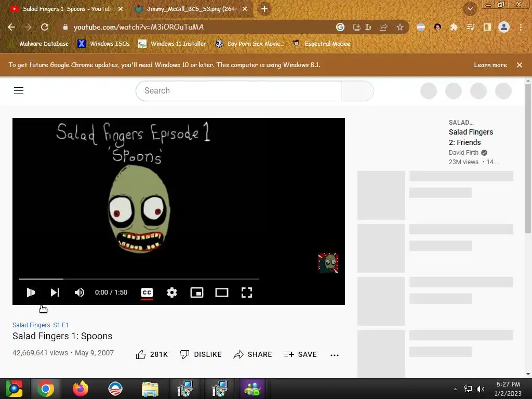Open Malware Database bookmark

[40, 44]
